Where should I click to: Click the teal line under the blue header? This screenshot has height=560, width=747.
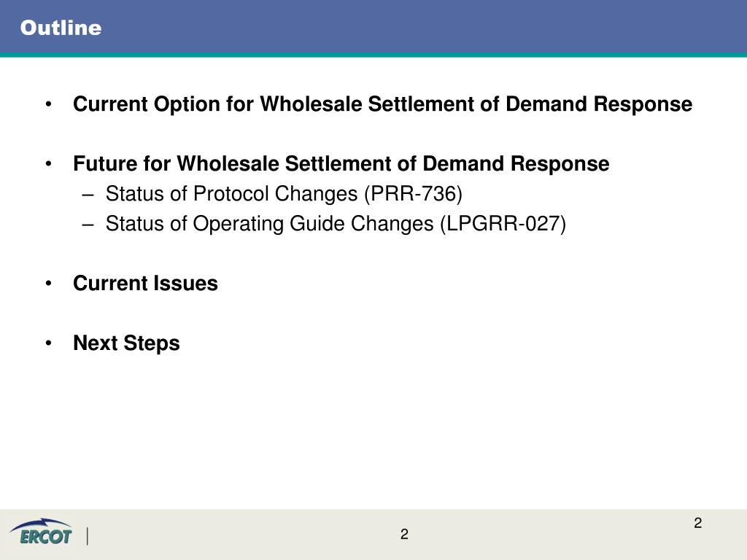pos(373,55)
